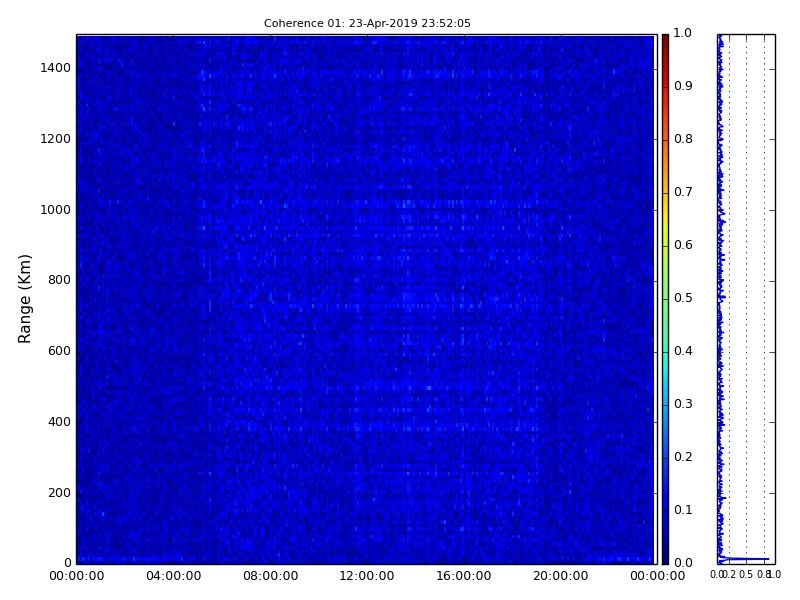Click the 12:00:00 time axis label

pos(367,576)
